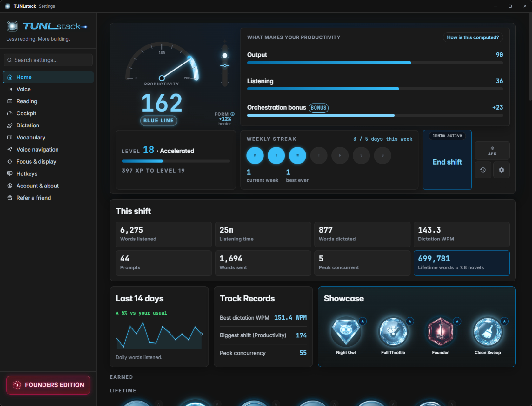The height and width of the screenshot is (406, 532).
Task: Click the Level 18 XP progress bar
Action: click(x=176, y=161)
